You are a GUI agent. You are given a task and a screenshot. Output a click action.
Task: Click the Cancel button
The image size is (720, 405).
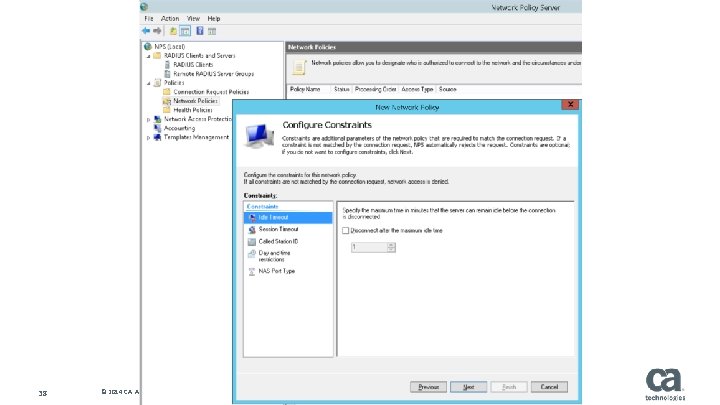click(x=549, y=387)
